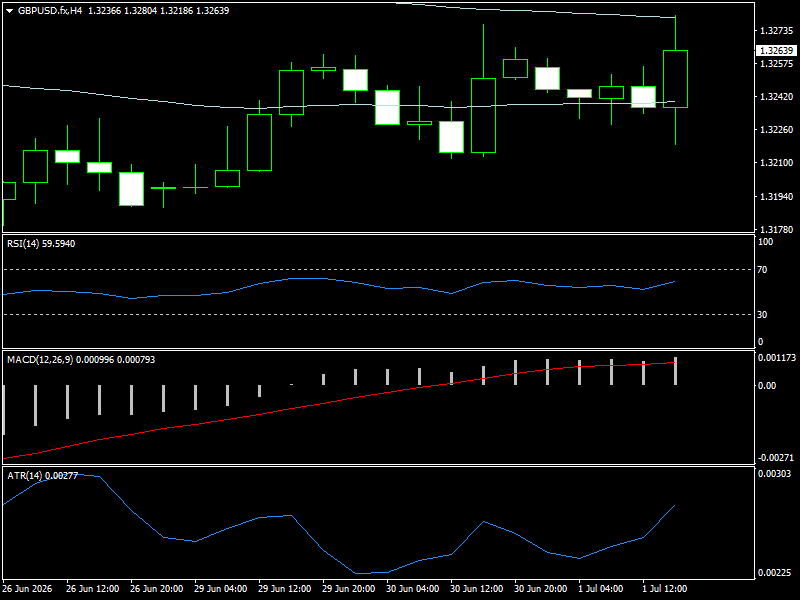The image size is (800, 600).
Task: Click the ATR(14) 0.00277 label
Action: click(x=42, y=476)
